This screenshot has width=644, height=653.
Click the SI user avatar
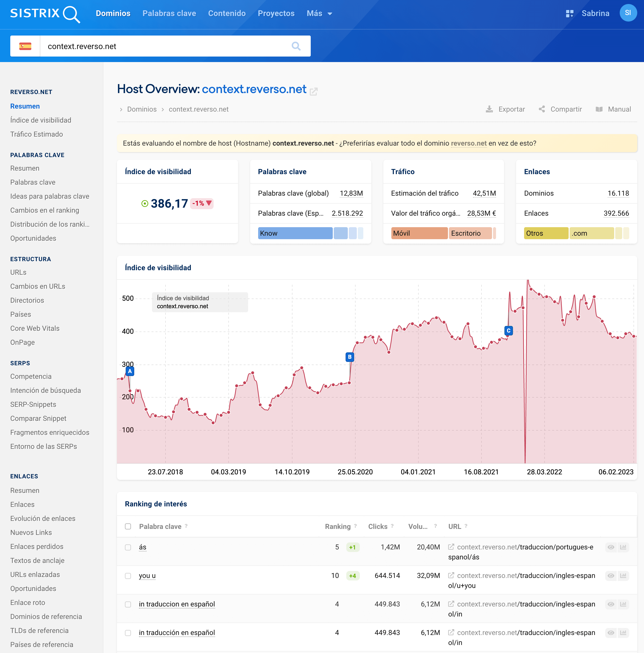(x=628, y=13)
